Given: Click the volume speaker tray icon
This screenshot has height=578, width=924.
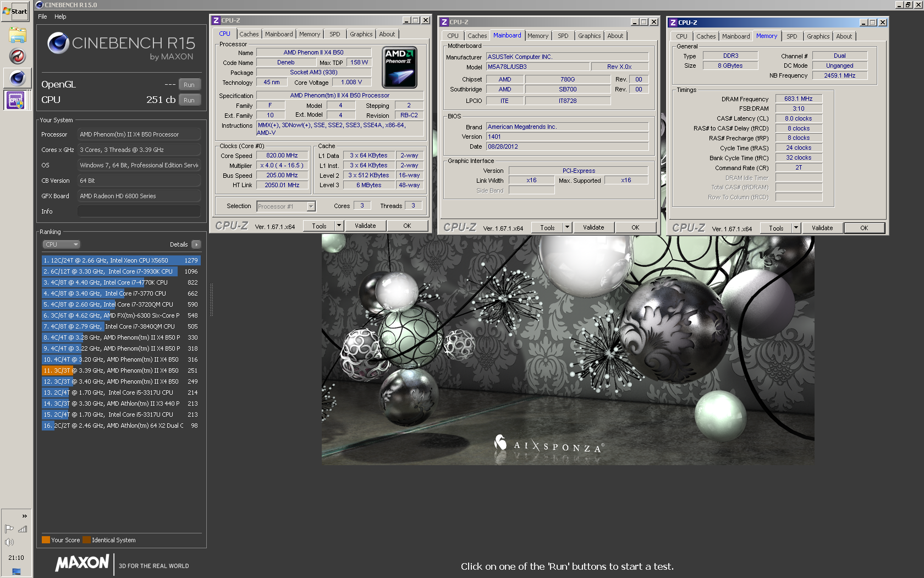Looking at the screenshot, I should point(9,542).
